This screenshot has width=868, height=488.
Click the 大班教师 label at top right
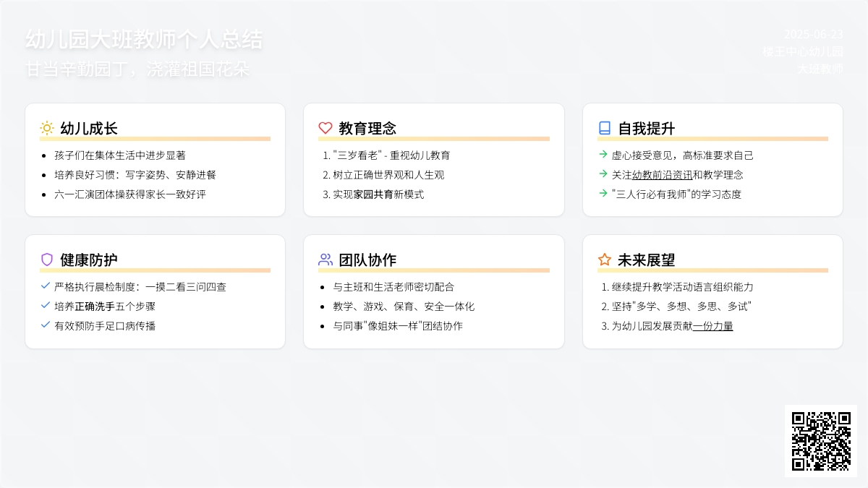click(x=820, y=69)
